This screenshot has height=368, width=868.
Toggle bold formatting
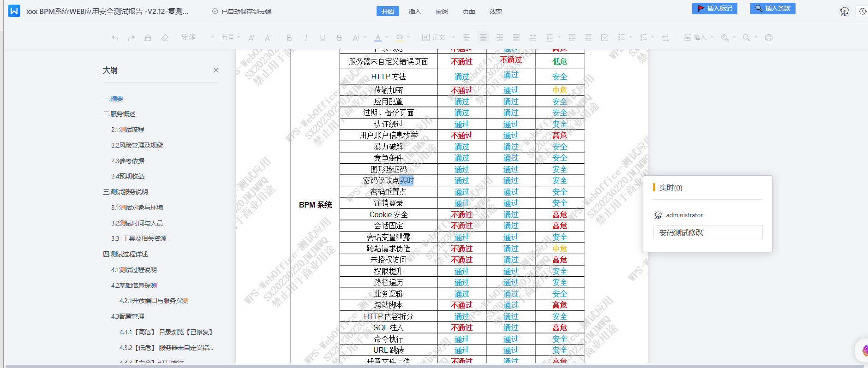coord(289,38)
